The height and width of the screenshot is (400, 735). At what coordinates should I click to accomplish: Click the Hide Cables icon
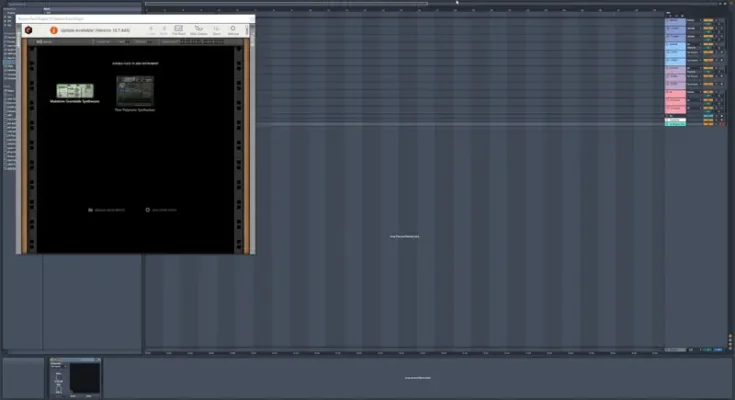[x=198, y=30]
